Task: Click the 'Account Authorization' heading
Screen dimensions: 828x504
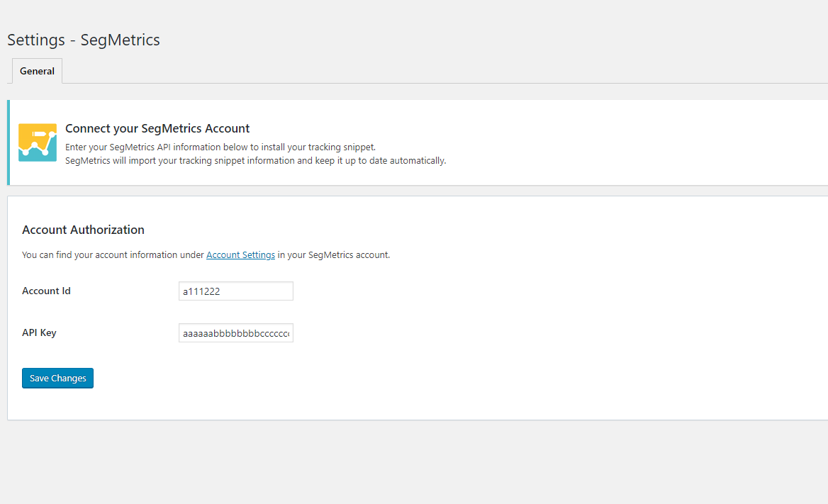Action: (x=83, y=230)
